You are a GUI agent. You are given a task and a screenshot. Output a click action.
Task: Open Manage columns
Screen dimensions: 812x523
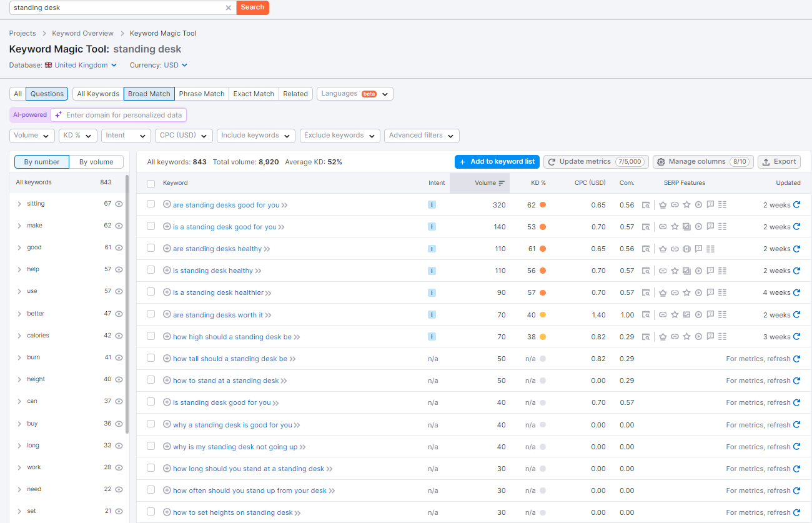tap(703, 162)
